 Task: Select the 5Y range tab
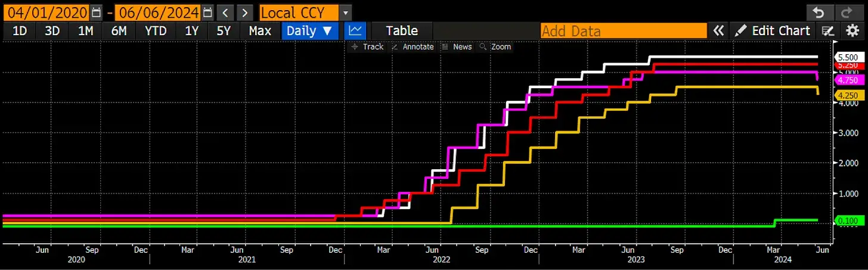coord(224,30)
